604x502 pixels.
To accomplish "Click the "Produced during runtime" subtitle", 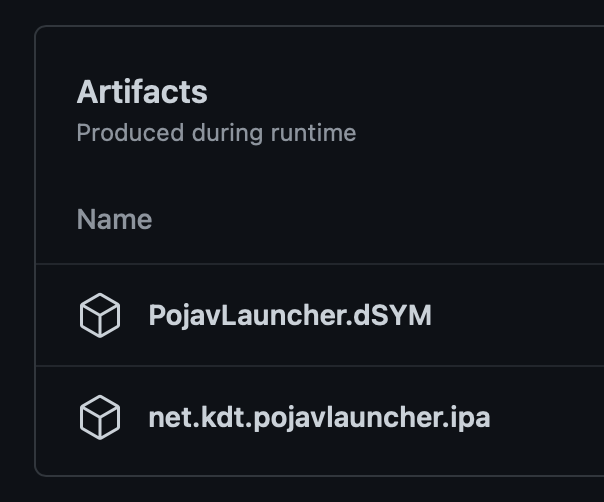I will 216,132.
